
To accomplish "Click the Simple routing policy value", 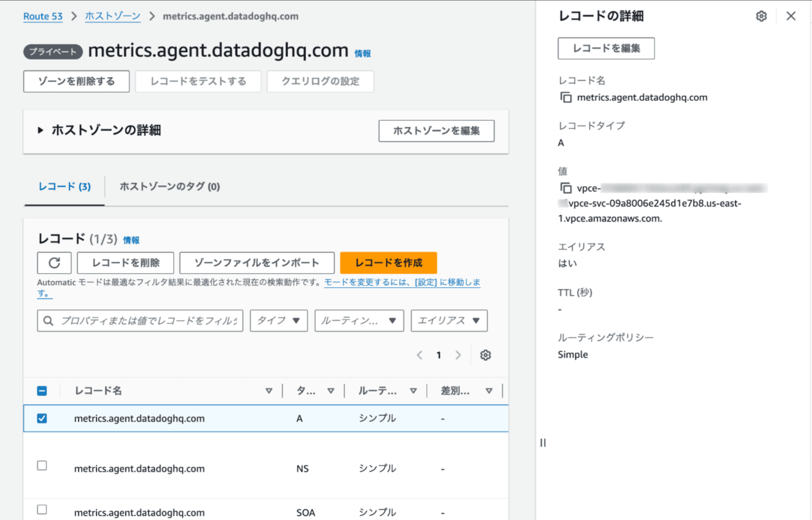I will click(x=573, y=354).
